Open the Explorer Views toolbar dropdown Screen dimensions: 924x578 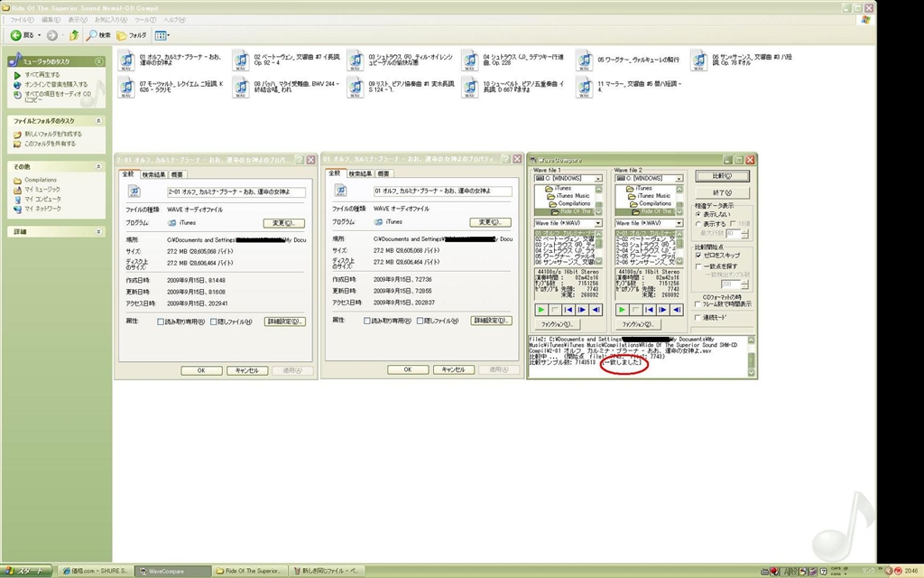click(x=162, y=35)
